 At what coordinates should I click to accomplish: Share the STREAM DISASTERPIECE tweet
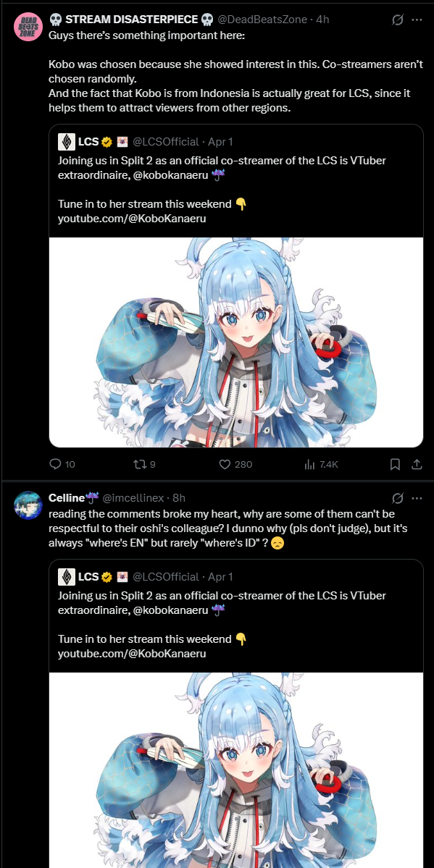417,465
